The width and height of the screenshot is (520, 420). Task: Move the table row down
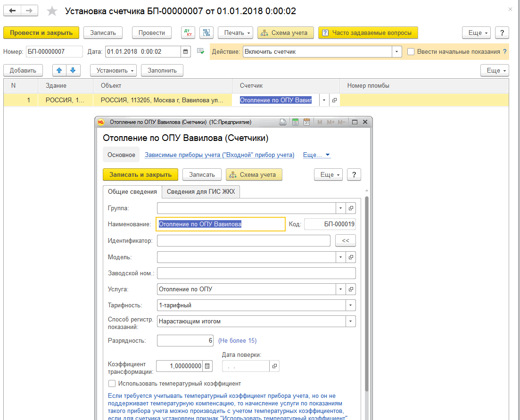pos(73,70)
